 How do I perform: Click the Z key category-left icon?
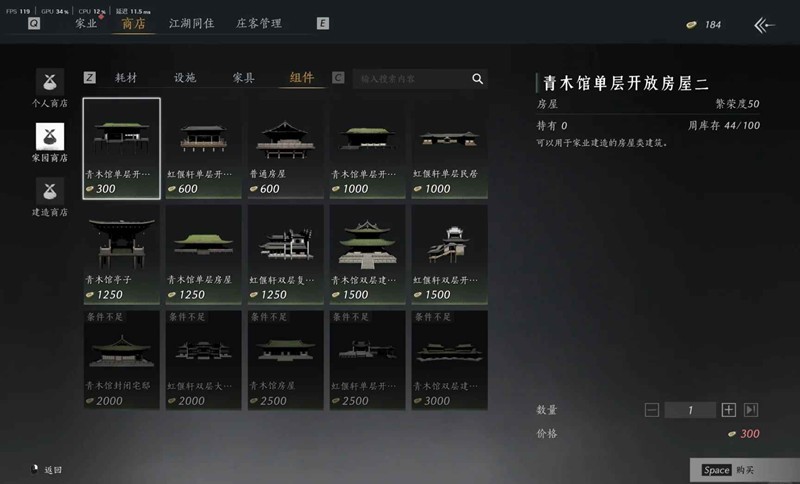(x=89, y=78)
